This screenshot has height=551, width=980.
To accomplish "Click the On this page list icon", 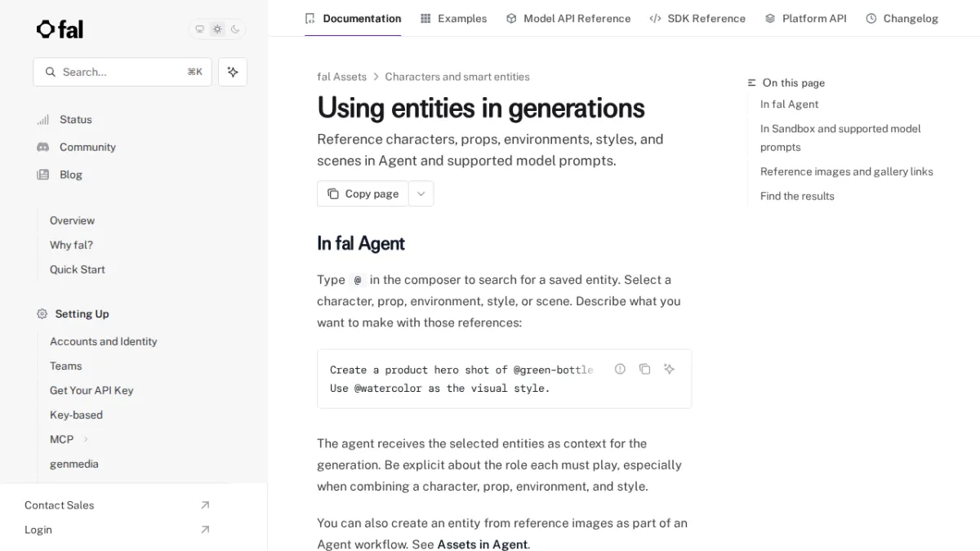I will pos(752,83).
